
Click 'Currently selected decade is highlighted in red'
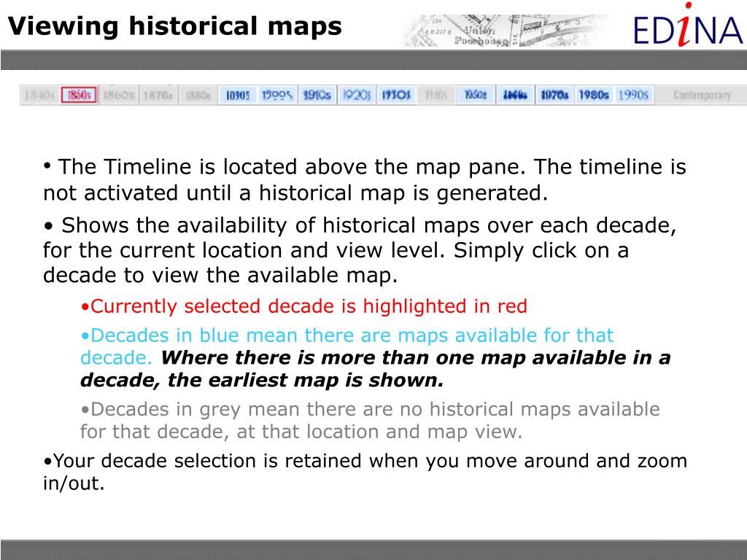pyautogui.click(x=309, y=306)
